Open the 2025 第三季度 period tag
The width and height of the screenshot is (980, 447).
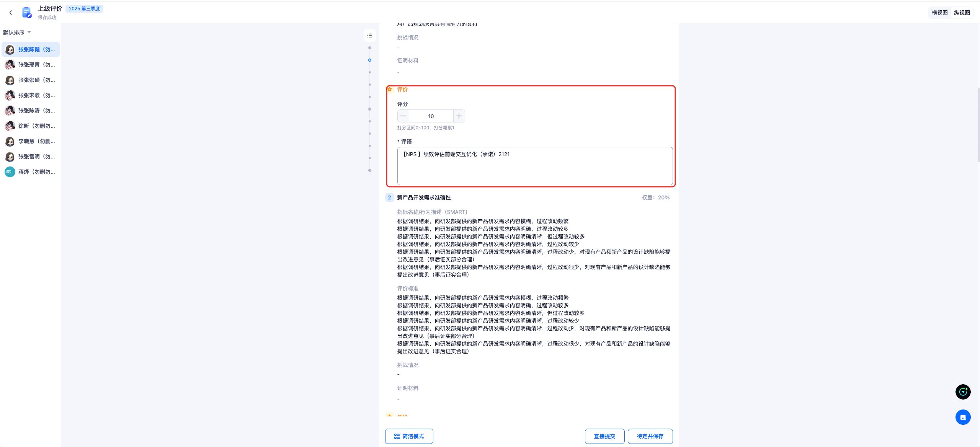point(84,9)
